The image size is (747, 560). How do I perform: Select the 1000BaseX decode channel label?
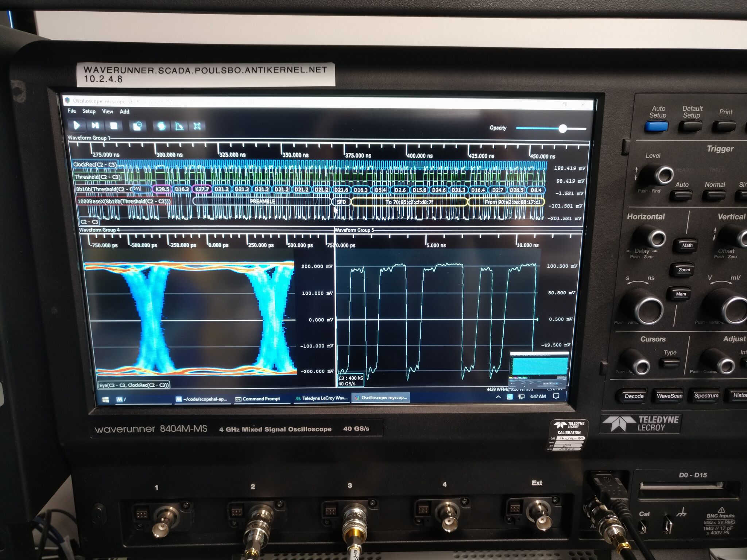(x=124, y=201)
